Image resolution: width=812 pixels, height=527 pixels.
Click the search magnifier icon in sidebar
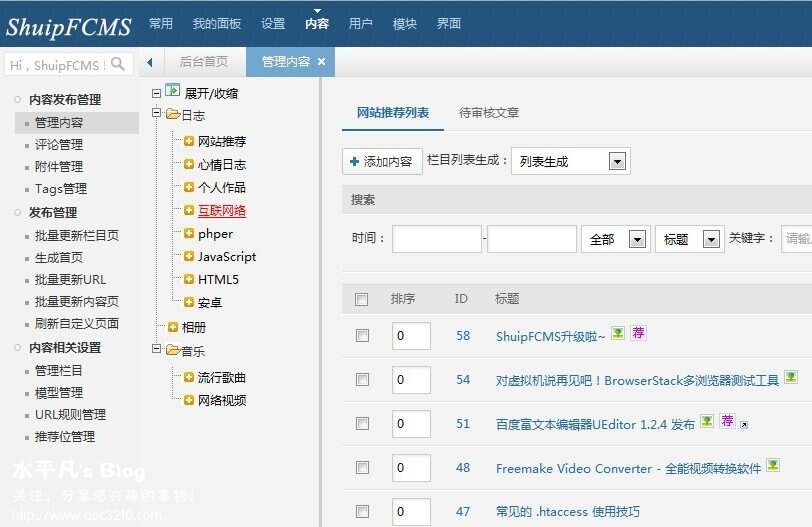tap(118, 64)
